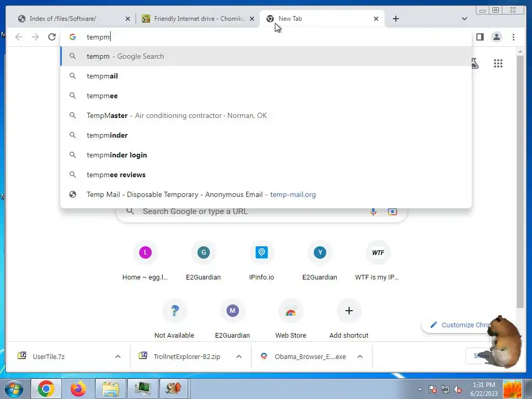Viewport: 532px width, 399px height.
Task: Choose the tempminder suggestion
Action: pyautogui.click(x=266, y=135)
